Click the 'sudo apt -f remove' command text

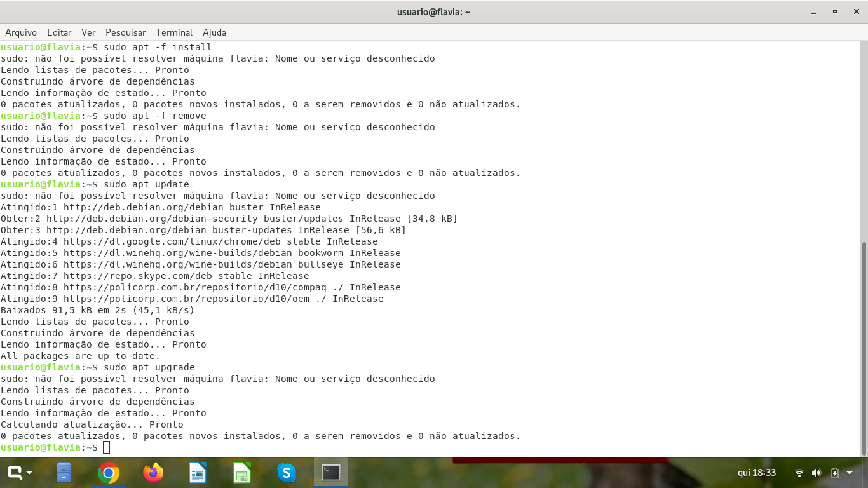155,116
